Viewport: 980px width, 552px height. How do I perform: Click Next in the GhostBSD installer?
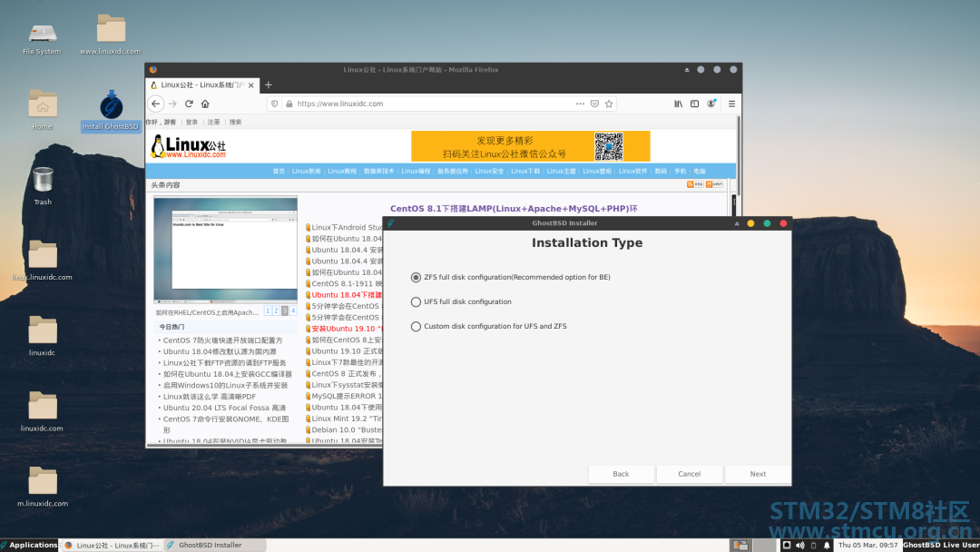(x=758, y=474)
